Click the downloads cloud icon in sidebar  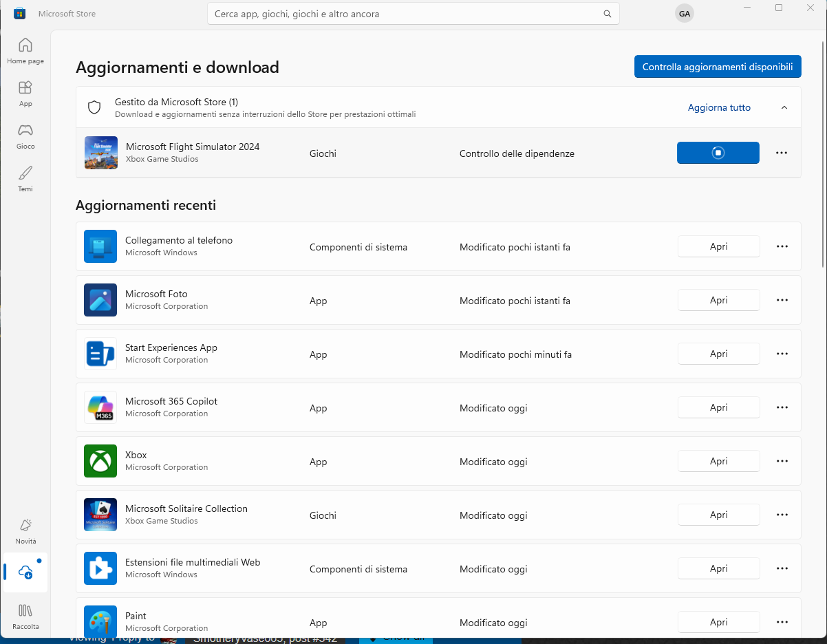coord(25,572)
